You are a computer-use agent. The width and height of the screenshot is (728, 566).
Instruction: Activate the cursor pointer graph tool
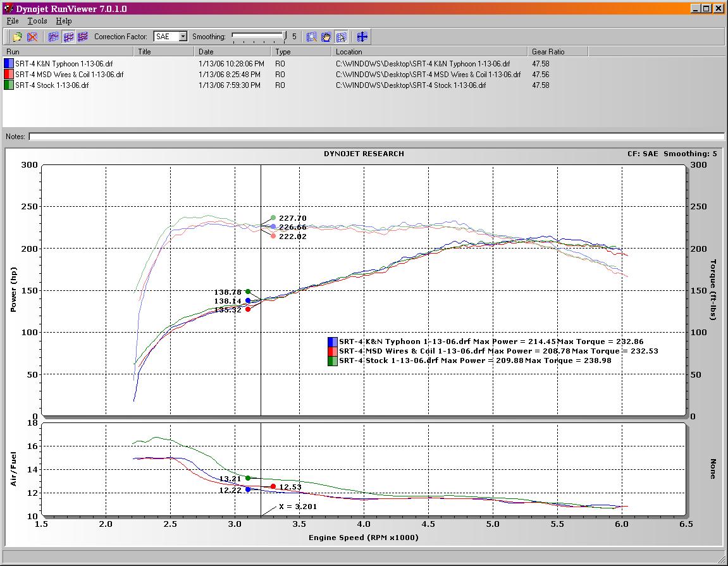[x=341, y=37]
